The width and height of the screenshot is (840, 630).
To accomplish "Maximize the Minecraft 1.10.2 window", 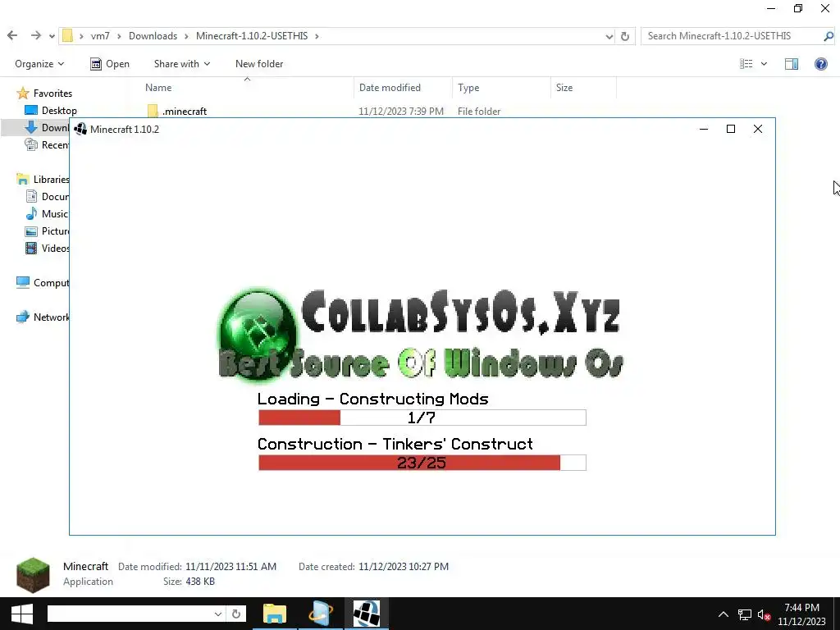I will (731, 129).
